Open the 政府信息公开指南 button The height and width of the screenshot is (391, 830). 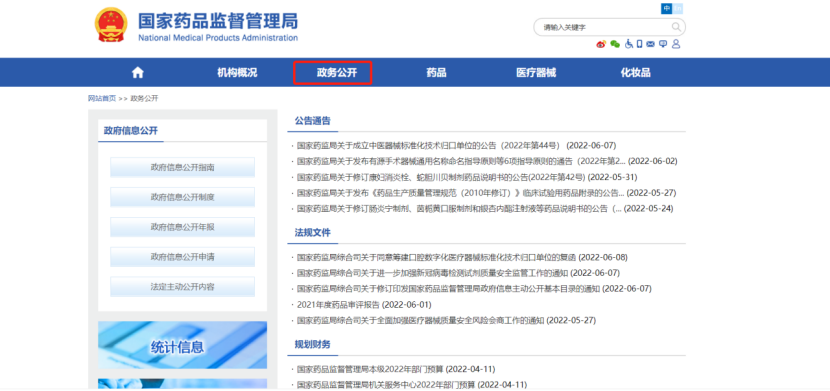pyautogui.click(x=182, y=167)
